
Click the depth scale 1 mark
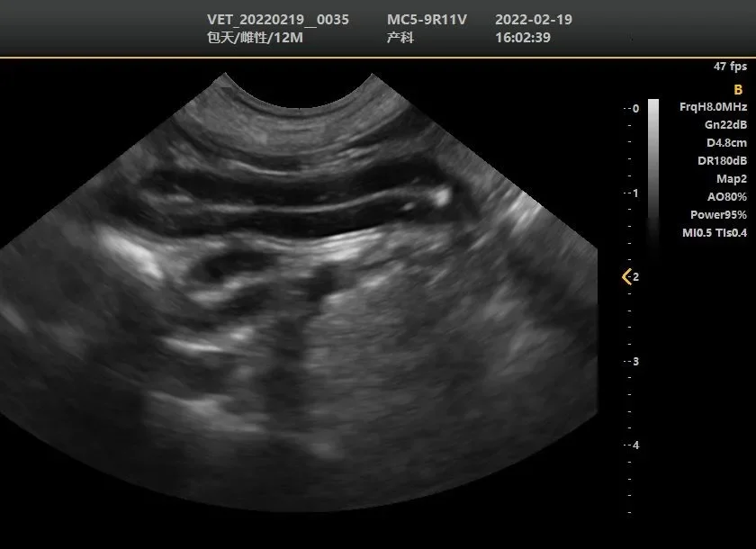632,193
